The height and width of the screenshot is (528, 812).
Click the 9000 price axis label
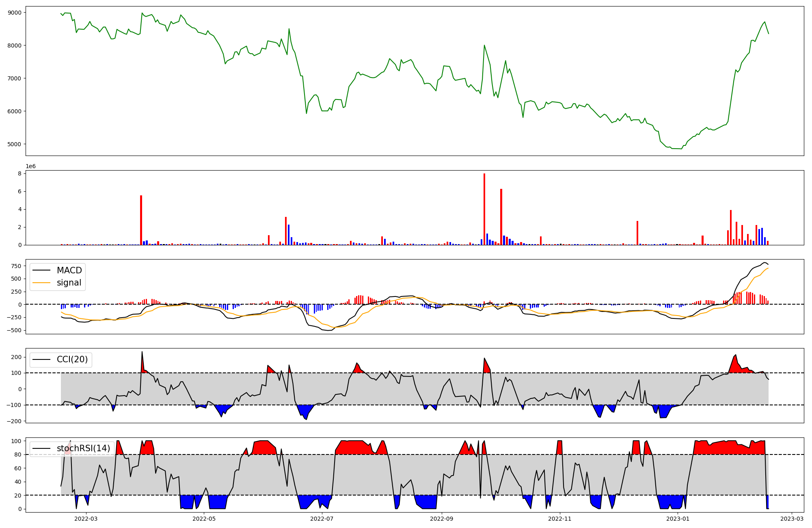(15, 13)
